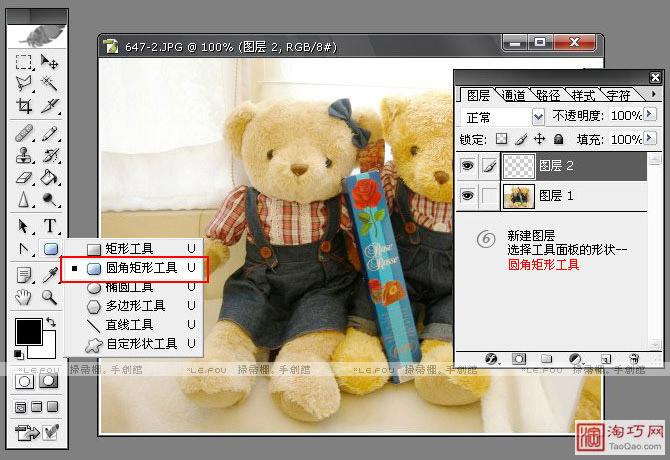Screen dimensions: 670x460
Task: Click the swap foreground/background colors arrow
Action: (x=51, y=322)
